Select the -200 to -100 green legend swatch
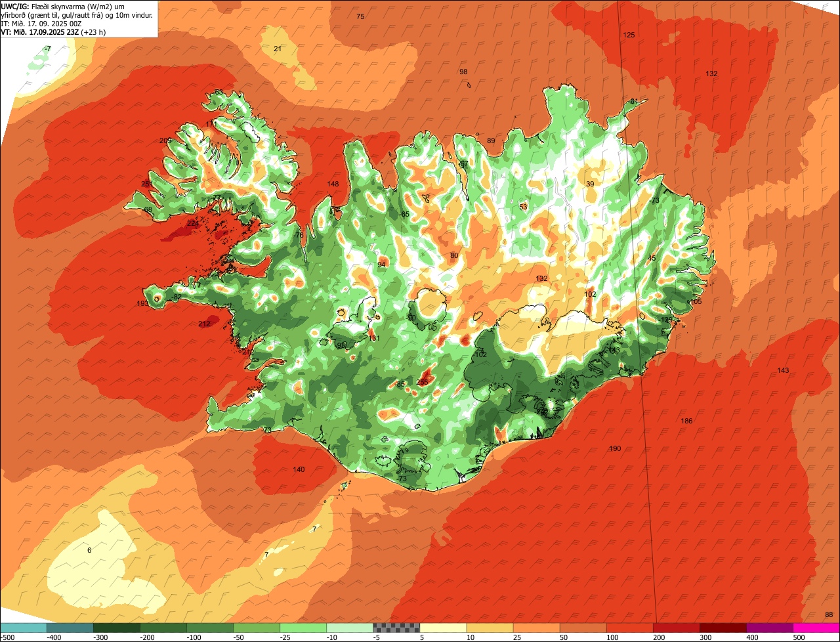Screen dimensions: 840x642 [x=163, y=628]
